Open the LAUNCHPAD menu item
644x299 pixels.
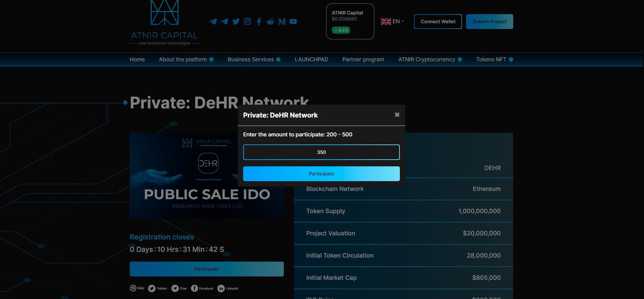(x=311, y=60)
